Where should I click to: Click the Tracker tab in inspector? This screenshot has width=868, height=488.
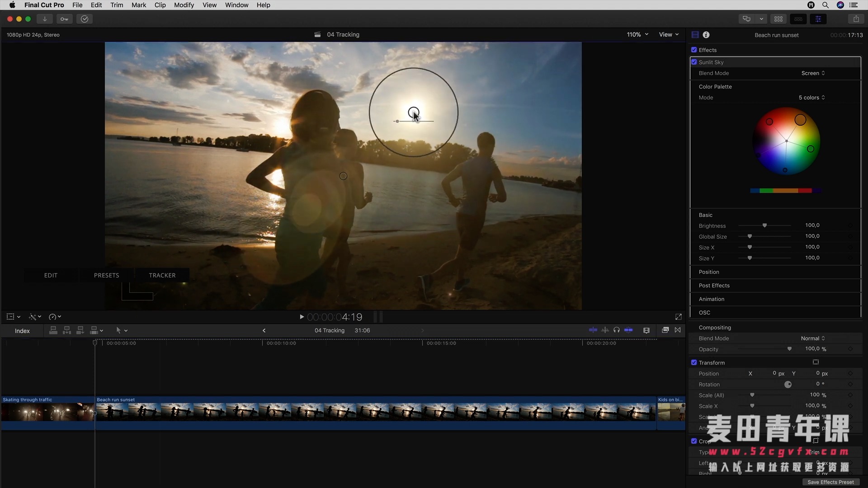pyautogui.click(x=162, y=275)
